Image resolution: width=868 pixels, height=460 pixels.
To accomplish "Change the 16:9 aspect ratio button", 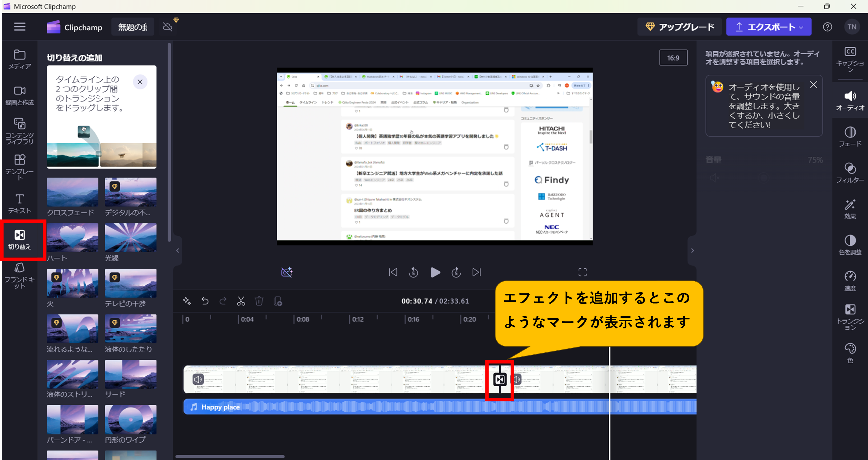I will tap(673, 58).
